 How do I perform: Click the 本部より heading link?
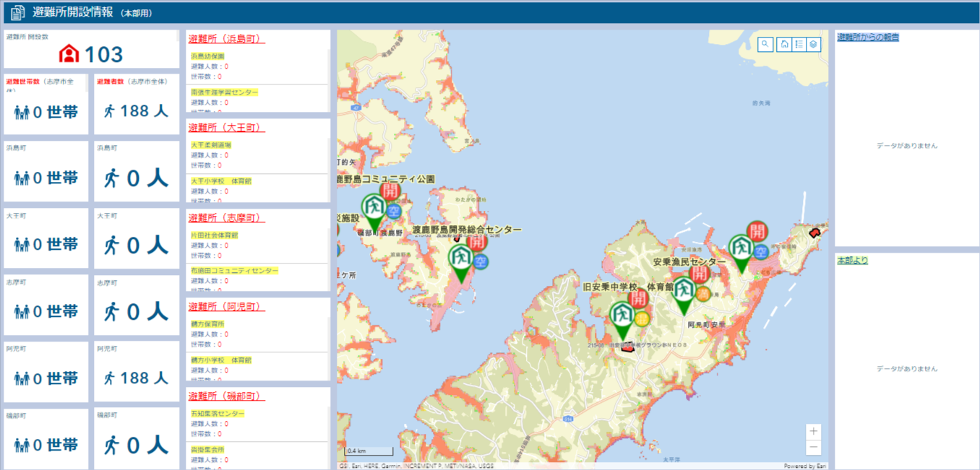click(852, 260)
